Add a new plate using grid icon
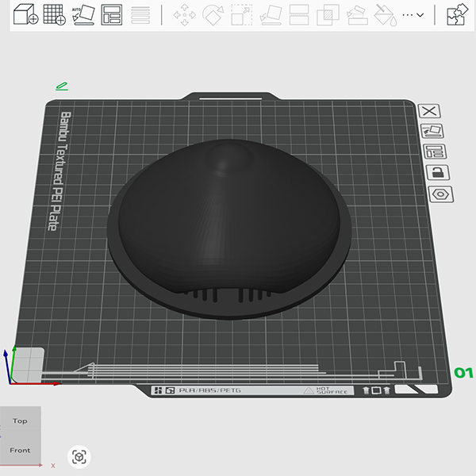The height and width of the screenshot is (476, 476). (55, 15)
